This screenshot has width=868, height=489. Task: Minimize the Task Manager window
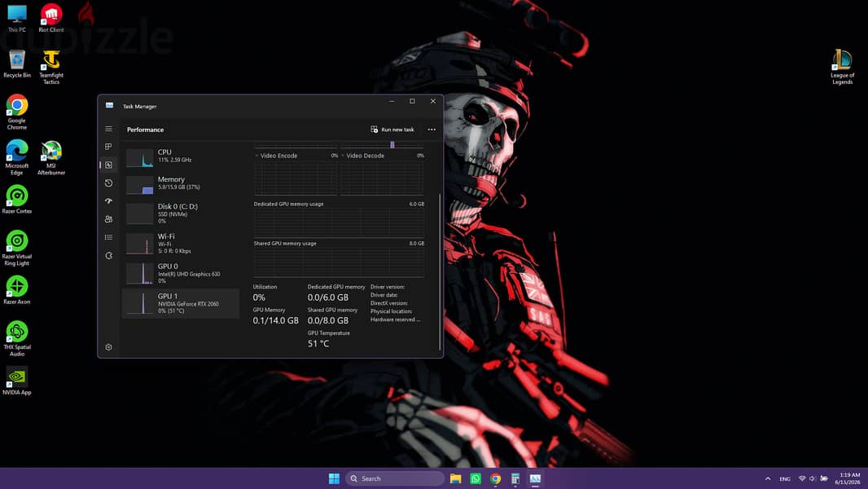pos(392,101)
